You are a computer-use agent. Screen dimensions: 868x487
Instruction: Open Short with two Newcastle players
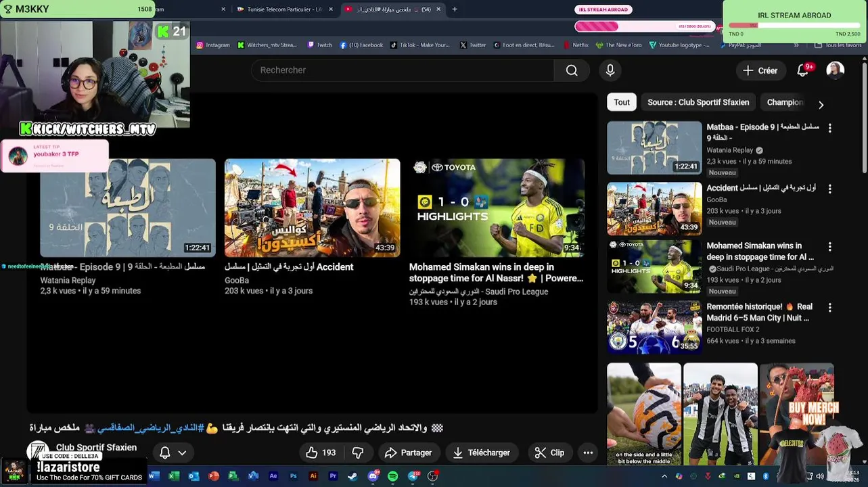click(721, 414)
